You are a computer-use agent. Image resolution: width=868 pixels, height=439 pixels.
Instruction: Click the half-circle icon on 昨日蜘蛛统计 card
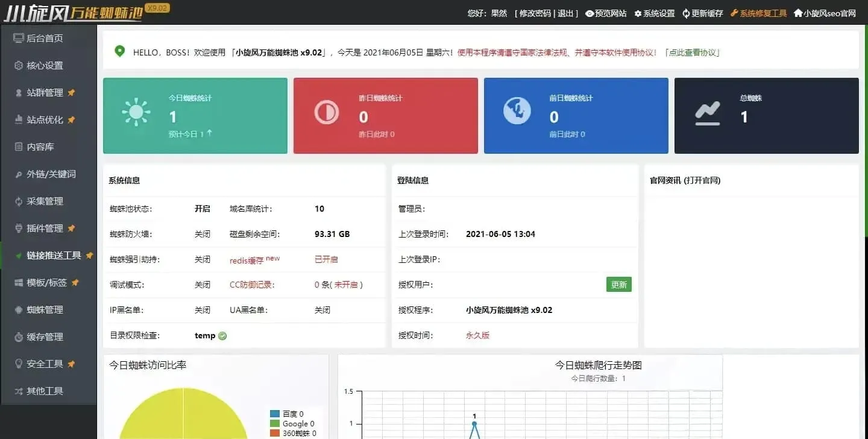(x=327, y=112)
